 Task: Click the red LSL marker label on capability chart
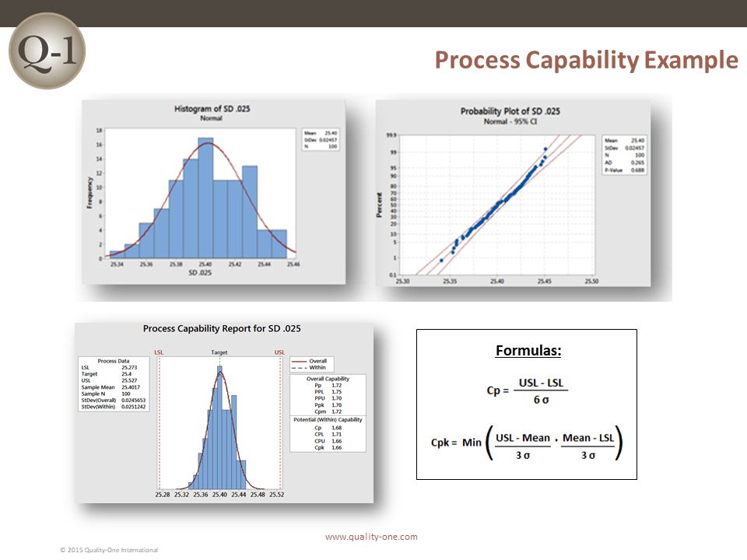[x=159, y=352]
